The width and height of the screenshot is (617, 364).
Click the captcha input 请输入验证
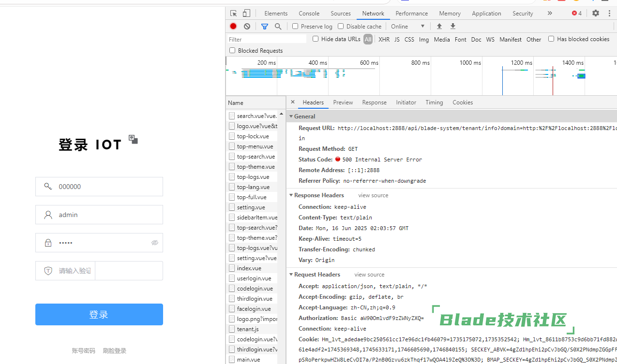(x=65, y=271)
